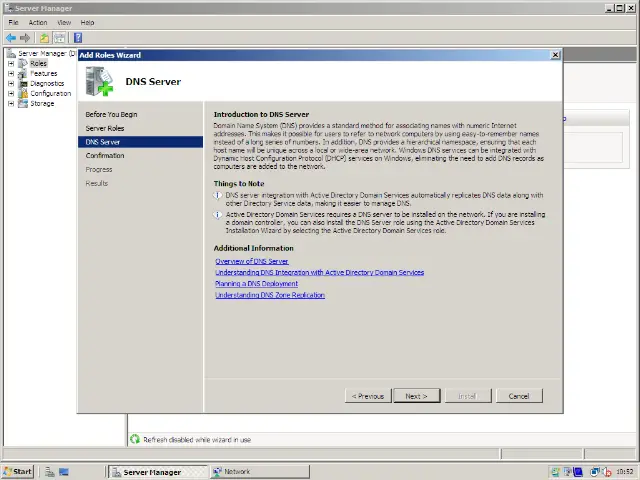Select the Storage tree icon

pyautogui.click(x=23, y=103)
